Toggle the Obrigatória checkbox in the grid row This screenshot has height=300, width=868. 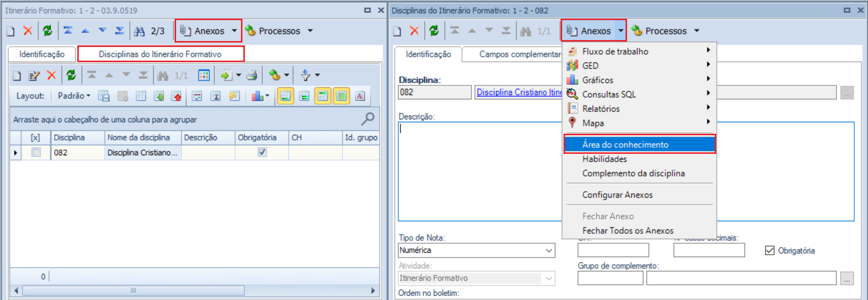point(262,152)
